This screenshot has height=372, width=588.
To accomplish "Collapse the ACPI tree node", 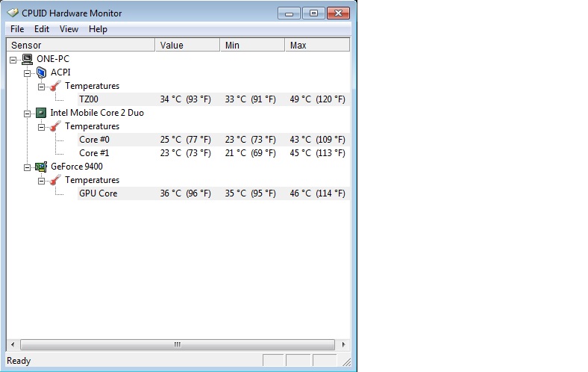I will pos(28,73).
